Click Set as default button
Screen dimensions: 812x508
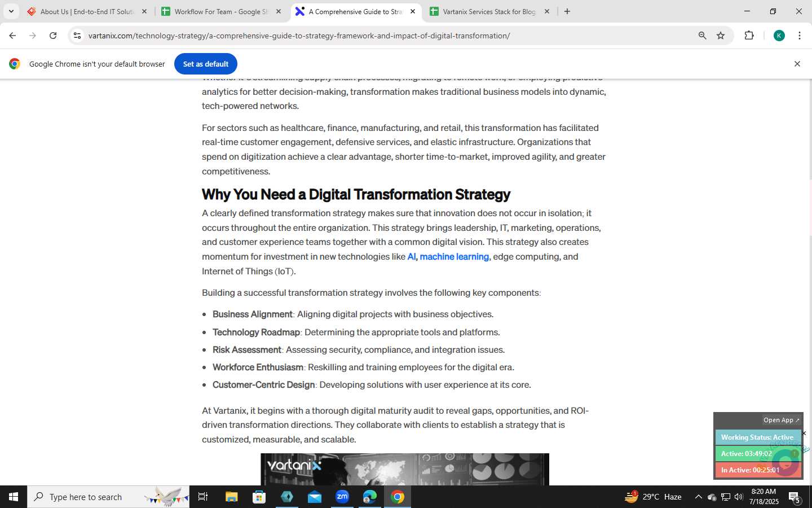206,64
